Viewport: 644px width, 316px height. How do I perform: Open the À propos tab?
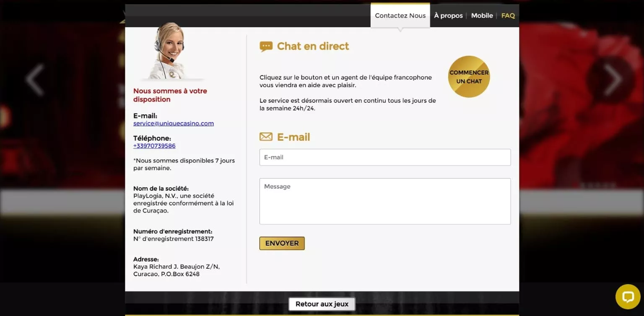(x=448, y=16)
